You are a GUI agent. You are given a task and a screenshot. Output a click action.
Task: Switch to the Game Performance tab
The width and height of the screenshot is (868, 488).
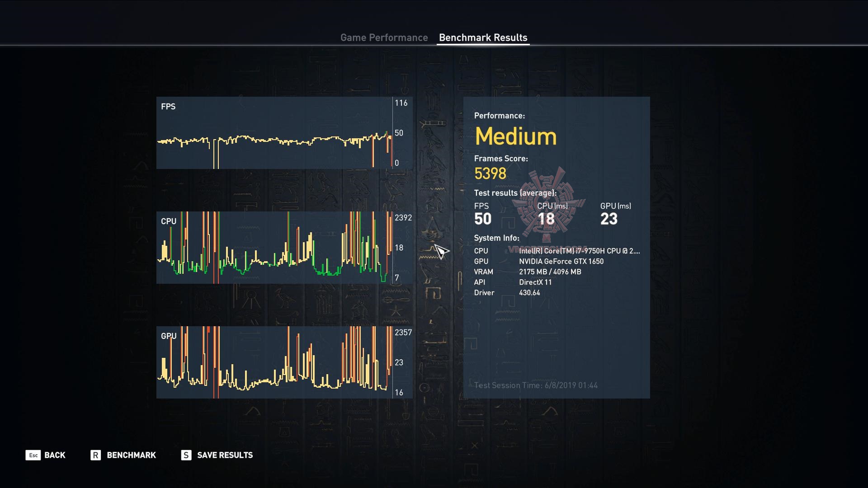[384, 38]
